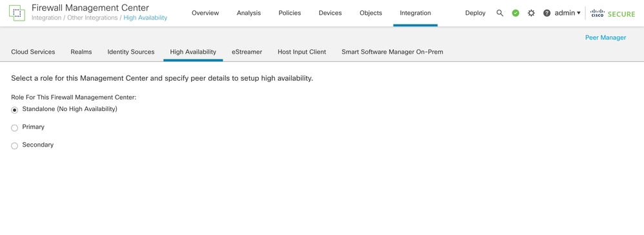Select the Standalone (No High Availability) radio button
The height and width of the screenshot is (235, 644).
14,110
